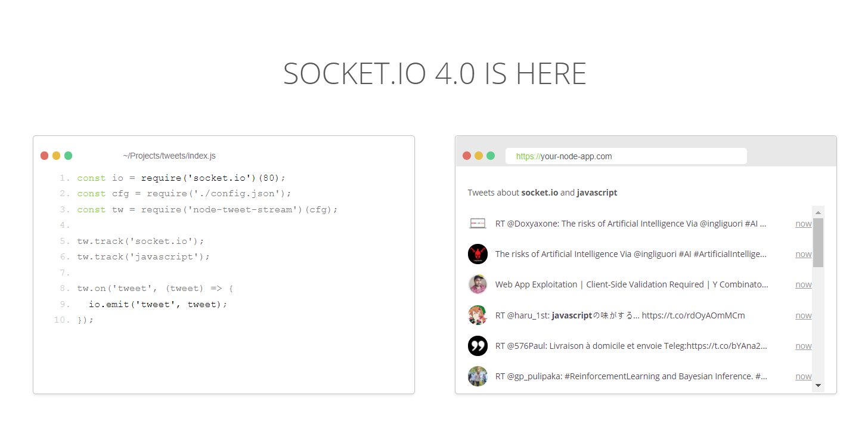Click the tweet list scrollbar down arrow
This screenshot has width=868, height=421.
pyautogui.click(x=819, y=386)
